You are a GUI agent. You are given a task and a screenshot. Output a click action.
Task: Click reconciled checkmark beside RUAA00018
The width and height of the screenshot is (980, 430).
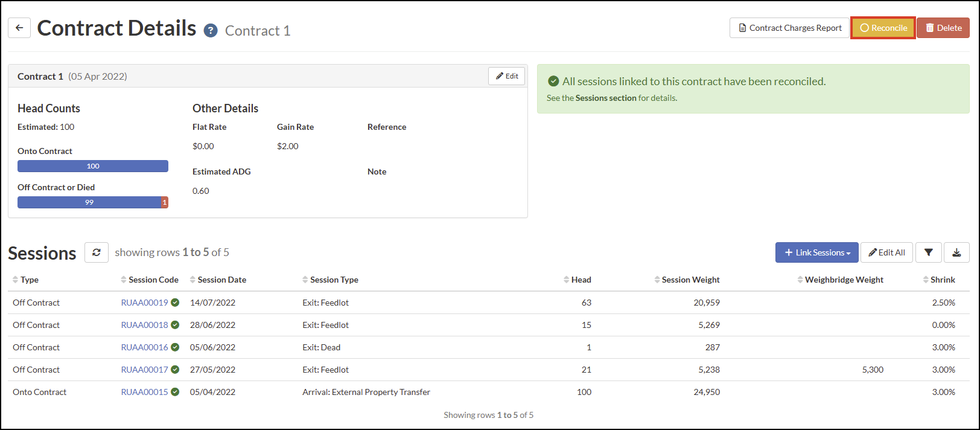[x=175, y=325]
